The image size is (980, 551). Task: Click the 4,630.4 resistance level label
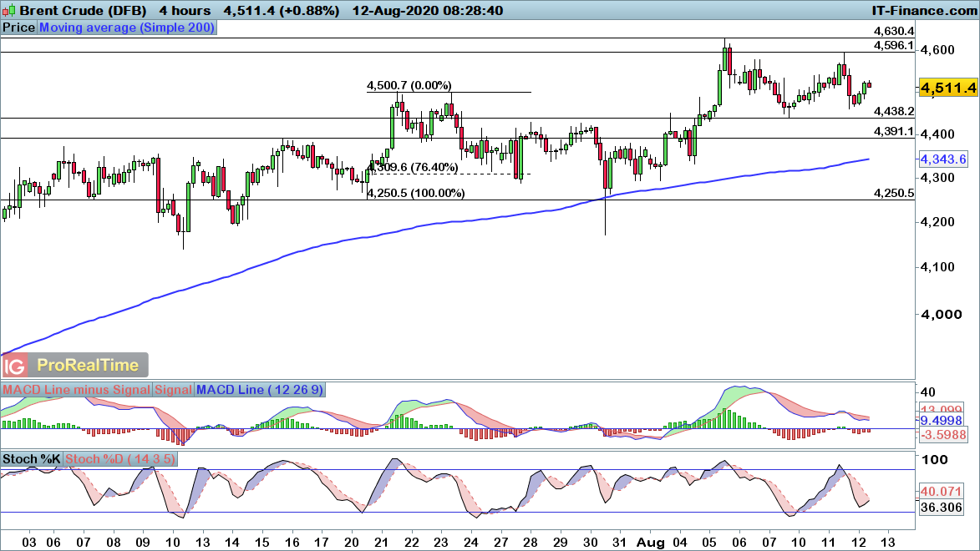pos(894,32)
